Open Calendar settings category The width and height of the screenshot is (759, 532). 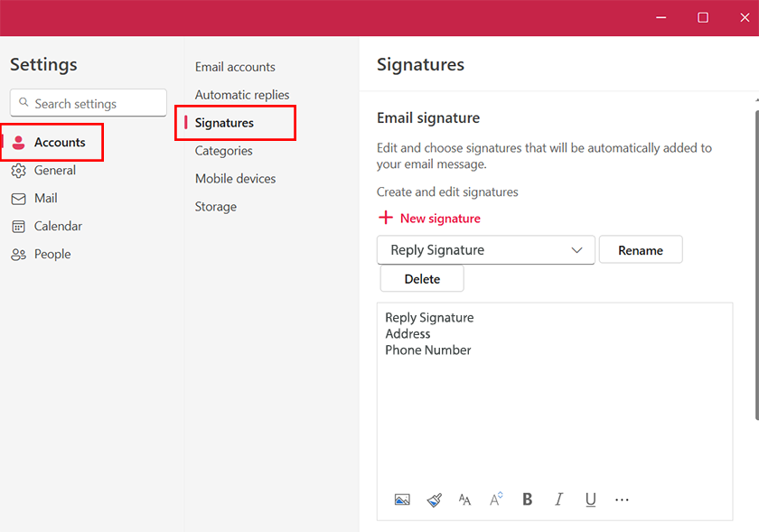pos(58,227)
